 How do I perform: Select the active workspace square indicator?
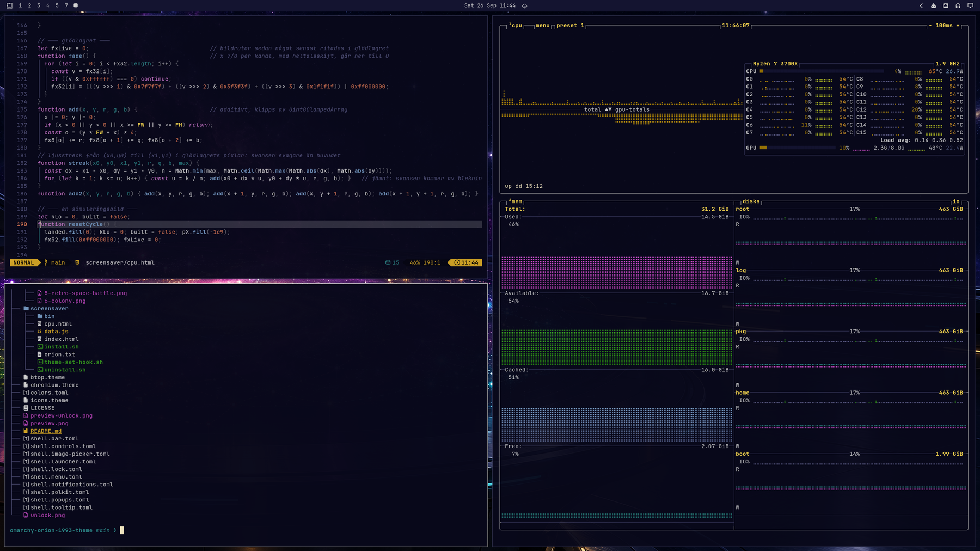(x=76, y=5)
